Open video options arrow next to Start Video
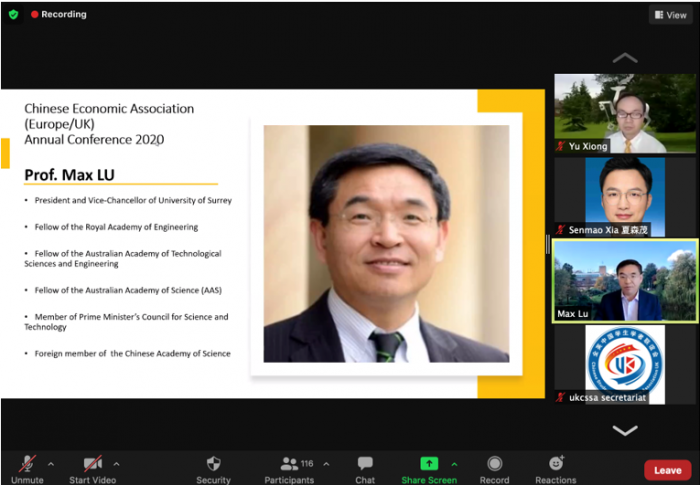The width and height of the screenshot is (700, 485). click(116, 464)
